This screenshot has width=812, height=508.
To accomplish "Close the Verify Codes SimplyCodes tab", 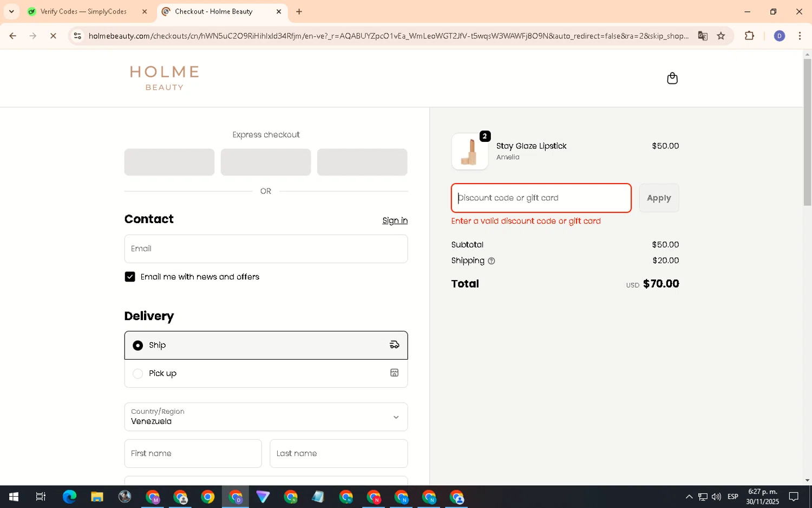I will 145,11.
